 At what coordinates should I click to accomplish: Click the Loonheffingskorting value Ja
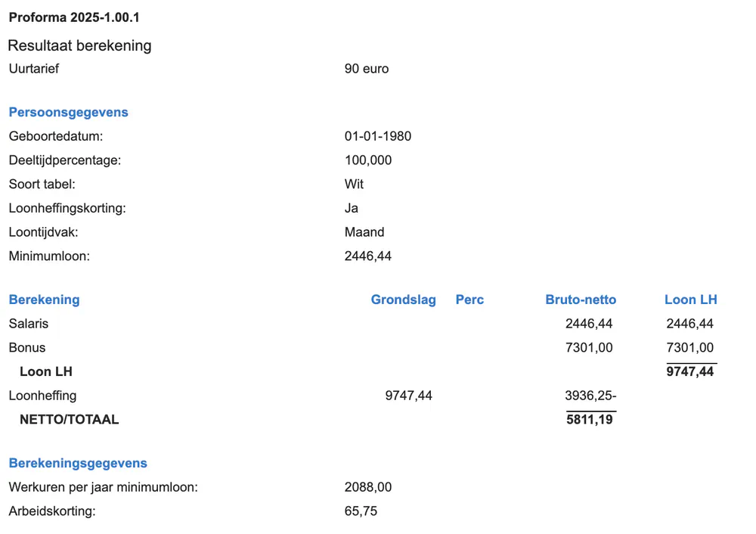[x=352, y=208]
